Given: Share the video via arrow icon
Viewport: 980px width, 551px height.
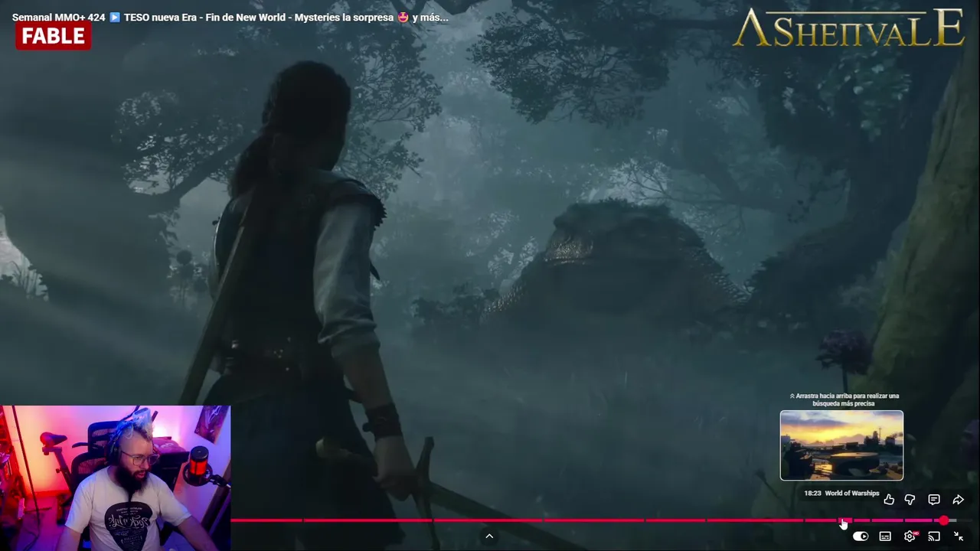Looking at the screenshot, I should pyautogui.click(x=958, y=500).
